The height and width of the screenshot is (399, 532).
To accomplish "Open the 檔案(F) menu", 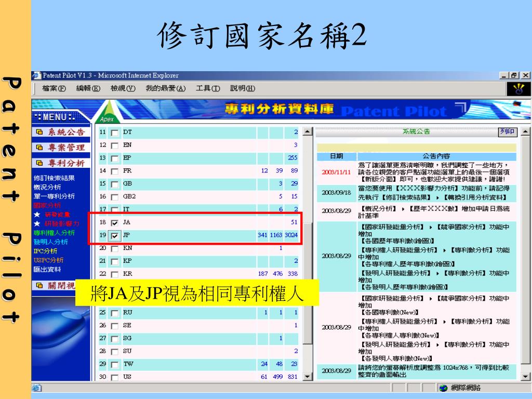I will click(54, 88).
